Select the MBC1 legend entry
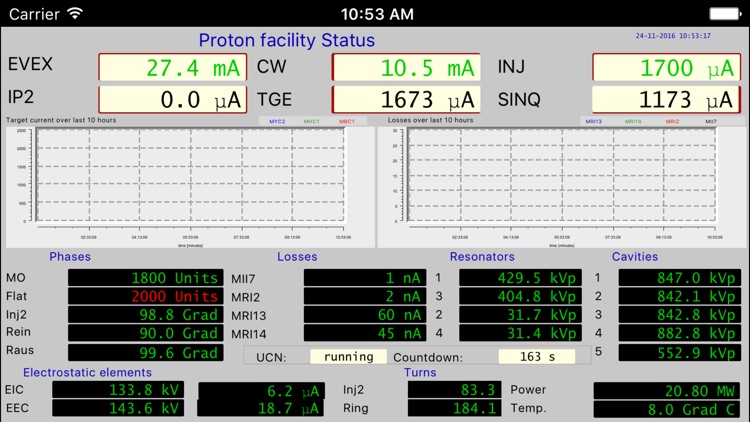This screenshot has height=422, width=750. (347, 122)
